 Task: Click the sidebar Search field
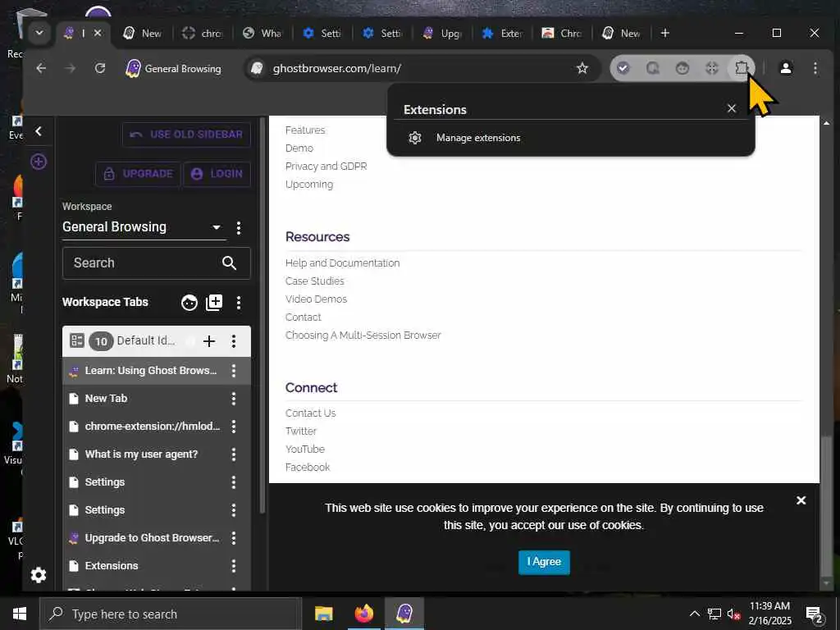(x=157, y=263)
